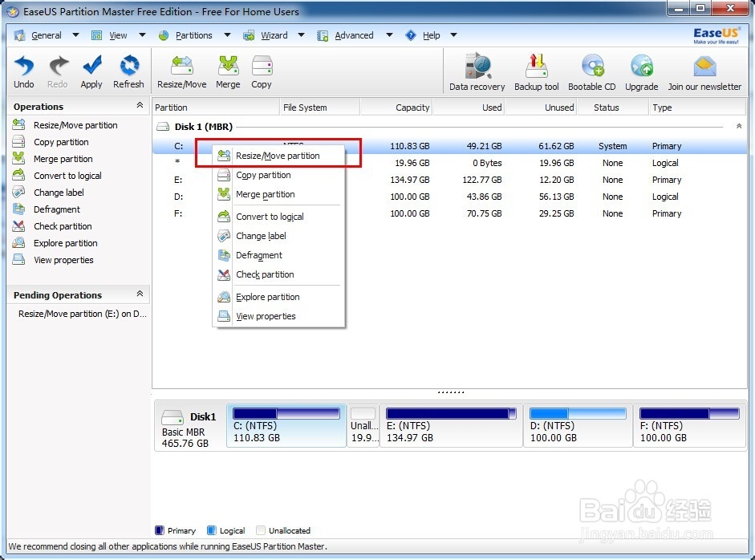Click Explore partition in the Operations panel
The width and height of the screenshot is (755, 560).
[x=66, y=243]
